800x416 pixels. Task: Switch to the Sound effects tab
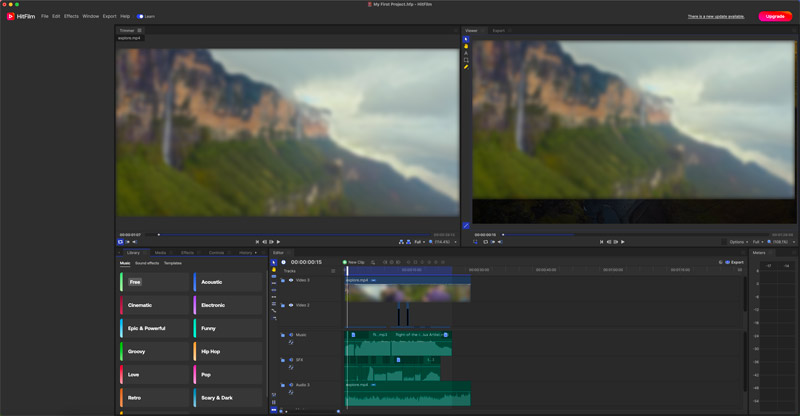147,263
